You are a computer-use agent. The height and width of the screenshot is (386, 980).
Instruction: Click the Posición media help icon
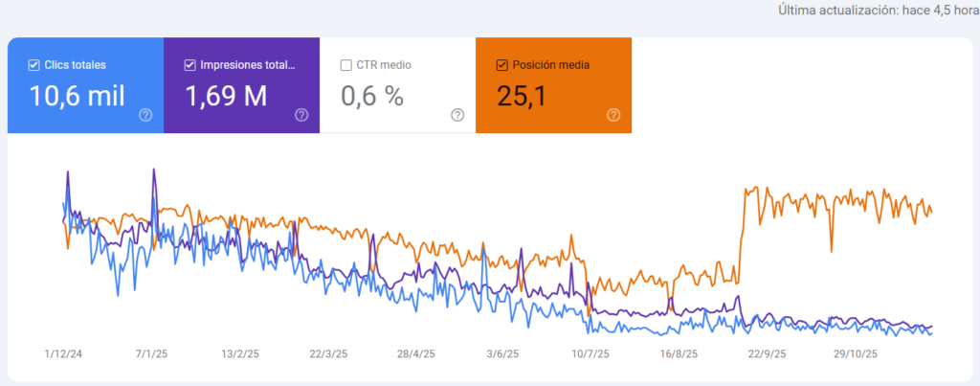(x=613, y=115)
